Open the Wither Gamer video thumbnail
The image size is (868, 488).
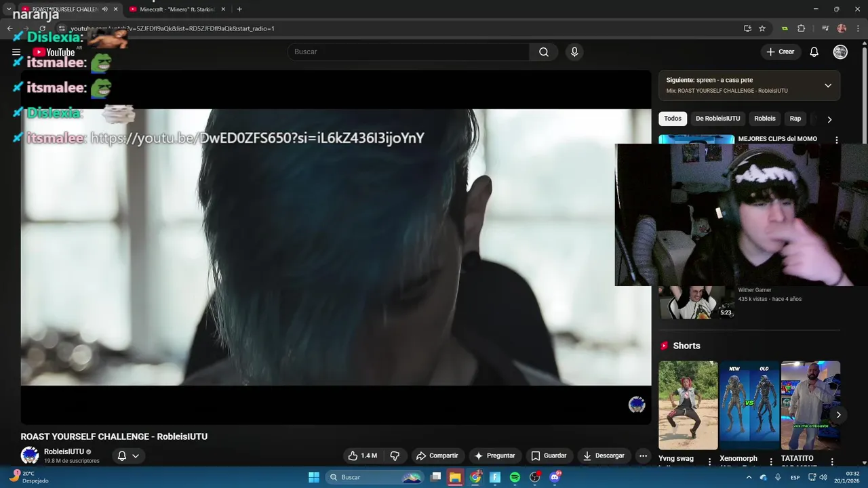pos(696,302)
